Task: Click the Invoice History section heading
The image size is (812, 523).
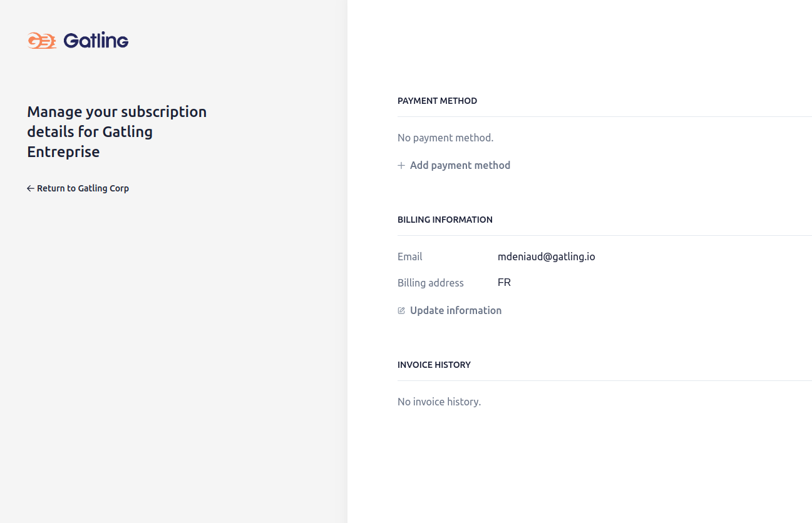Action: [x=434, y=365]
